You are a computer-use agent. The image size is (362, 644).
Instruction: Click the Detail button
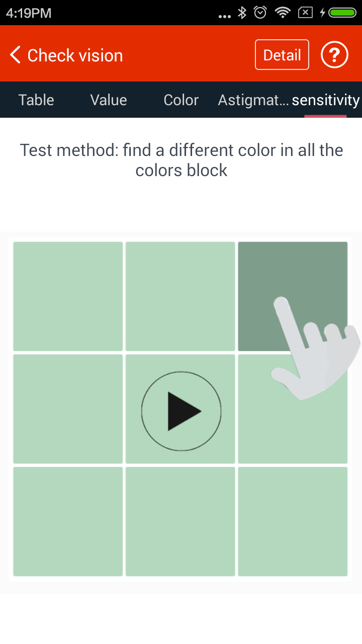coord(282,55)
